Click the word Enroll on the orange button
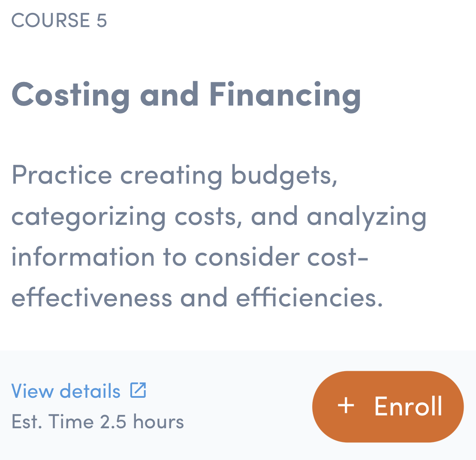The height and width of the screenshot is (460, 476). tap(408, 406)
